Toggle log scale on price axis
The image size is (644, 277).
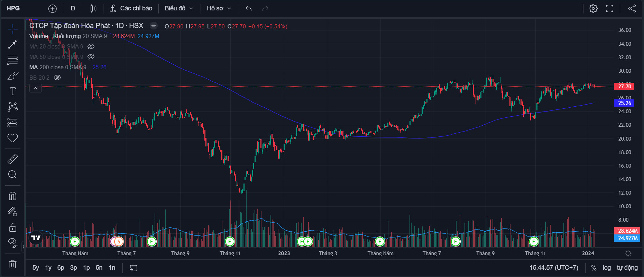click(607, 268)
